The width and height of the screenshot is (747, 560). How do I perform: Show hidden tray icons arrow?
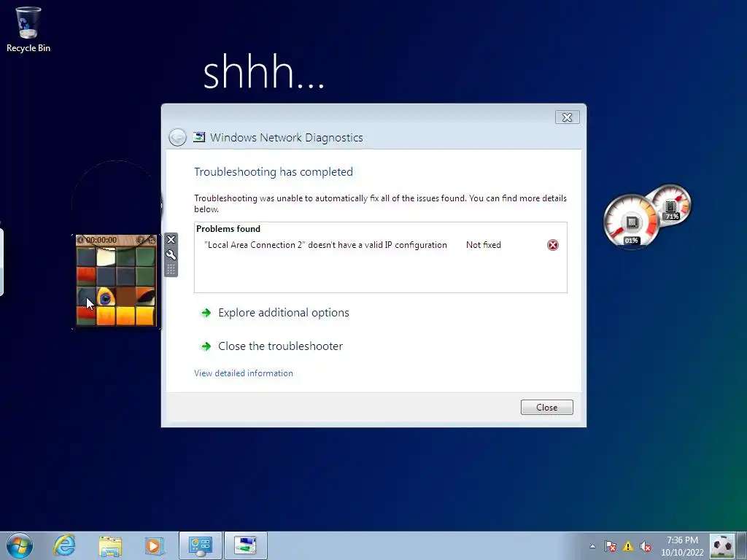tap(592, 546)
